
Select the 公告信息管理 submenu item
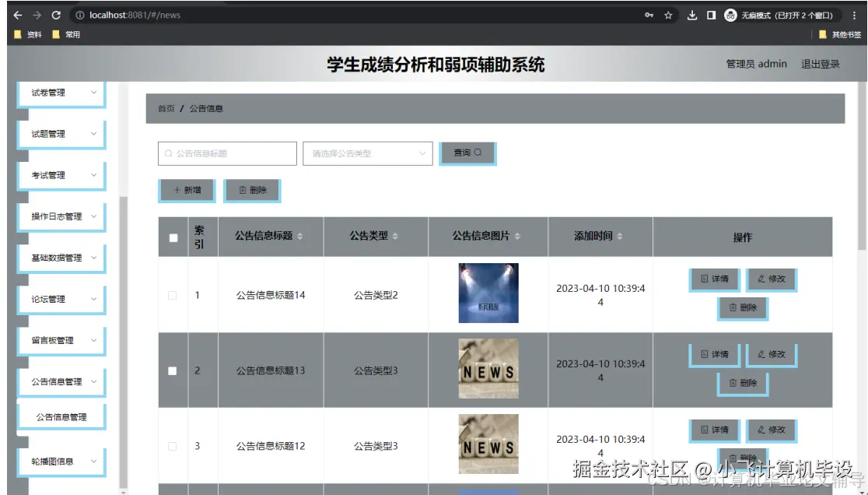point(61,417)
